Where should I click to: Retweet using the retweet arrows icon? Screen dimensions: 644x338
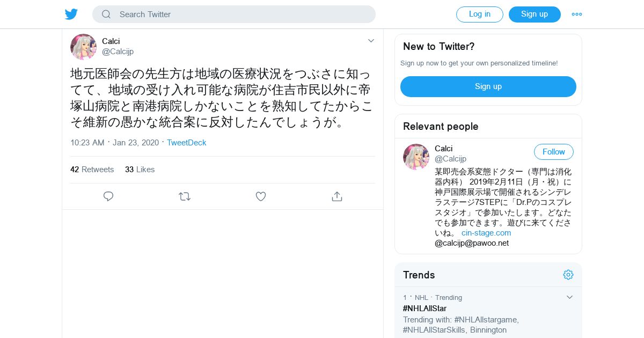(185, 196)
